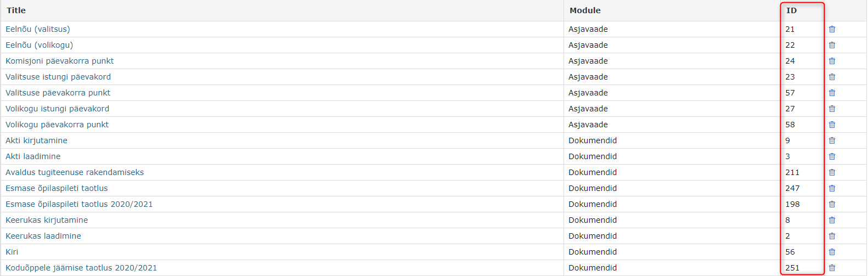The height and width of the screenshot is (276, 868).
Task: Open the Akti laadimine link
Action: pos(33,156)
